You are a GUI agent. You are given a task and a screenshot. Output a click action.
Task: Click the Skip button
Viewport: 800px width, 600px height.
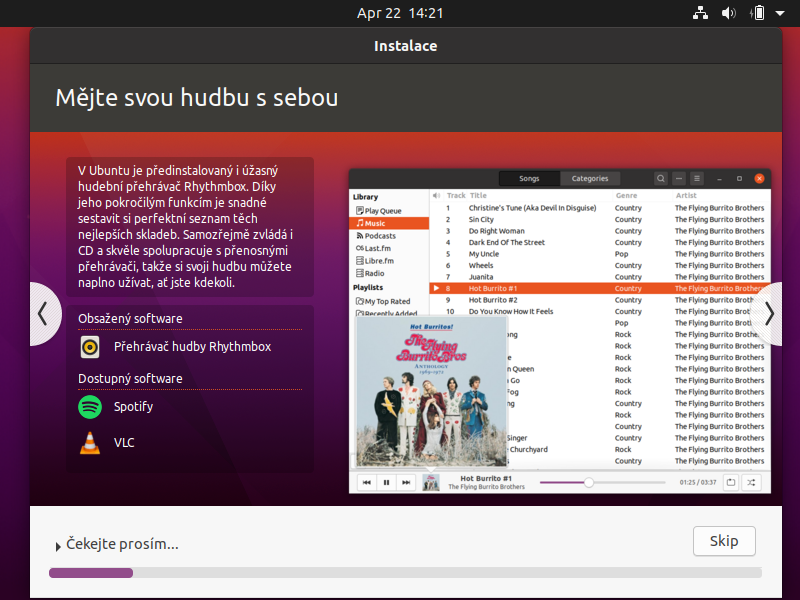coord(724,541)
